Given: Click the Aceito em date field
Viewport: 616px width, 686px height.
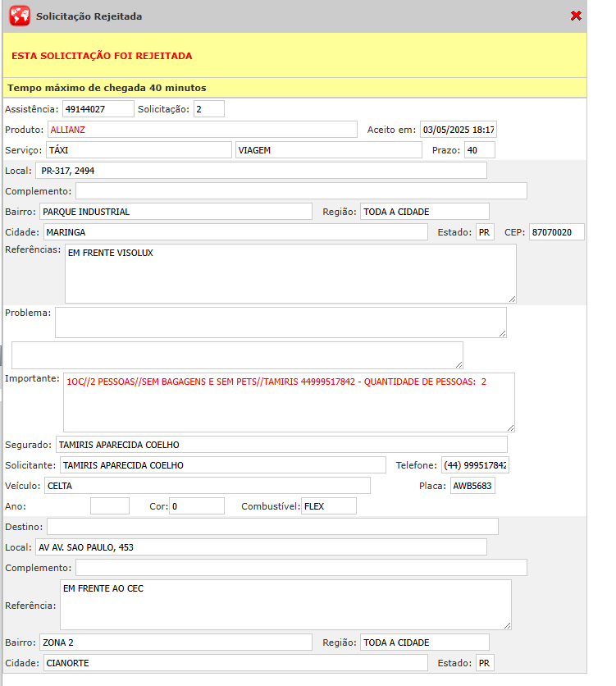Looking at the screenshot, I should [458, 130].
